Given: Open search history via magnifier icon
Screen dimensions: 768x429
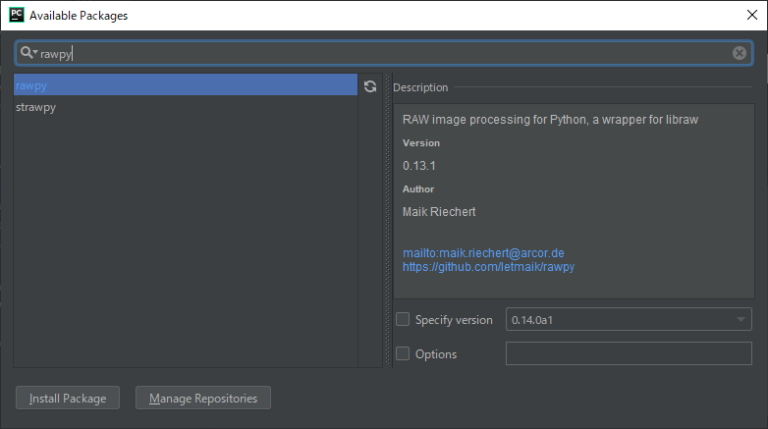Looking at the screenshot, I should 28,53.
